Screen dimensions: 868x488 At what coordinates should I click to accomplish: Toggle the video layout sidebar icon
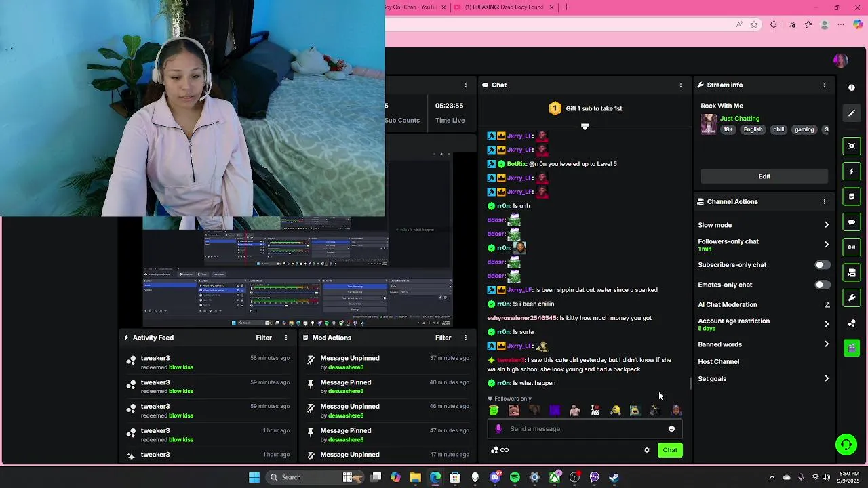tap(852, 272)
